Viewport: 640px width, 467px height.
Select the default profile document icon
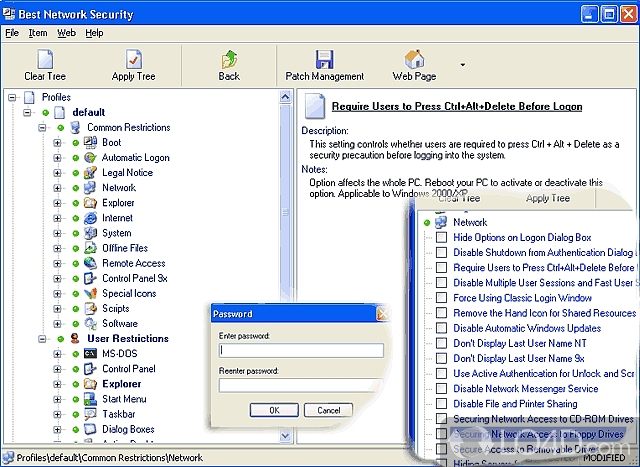coord(60,112)
